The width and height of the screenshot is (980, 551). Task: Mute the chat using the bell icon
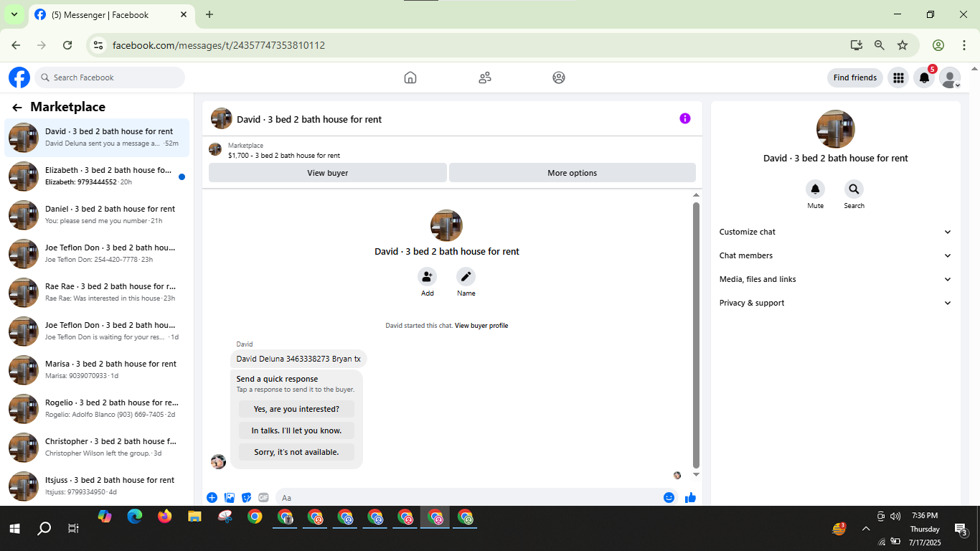click(815, 189)
